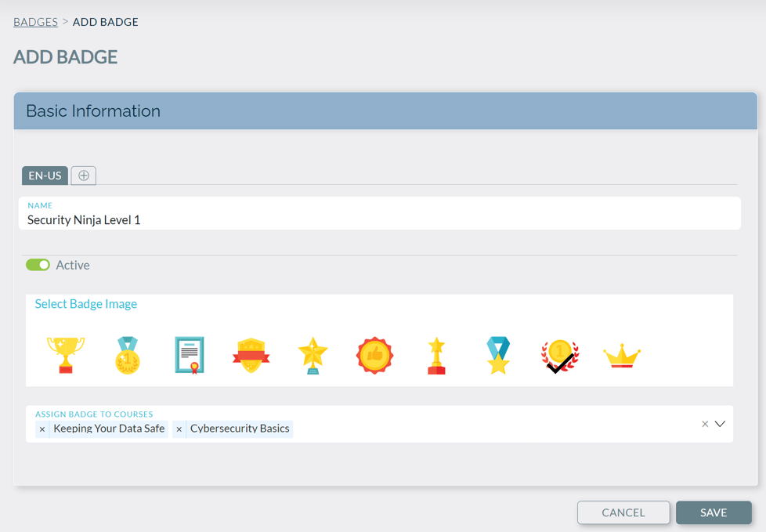Viewport: 766px width, 532px height.
Task: Clear all assigned courses with the X
Action: coord(703,423)
